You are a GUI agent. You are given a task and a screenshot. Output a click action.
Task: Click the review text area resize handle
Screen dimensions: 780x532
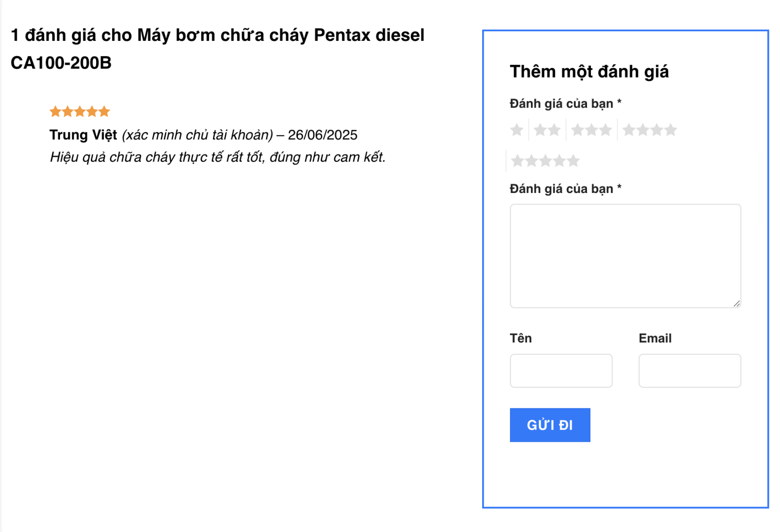point(736,304)
